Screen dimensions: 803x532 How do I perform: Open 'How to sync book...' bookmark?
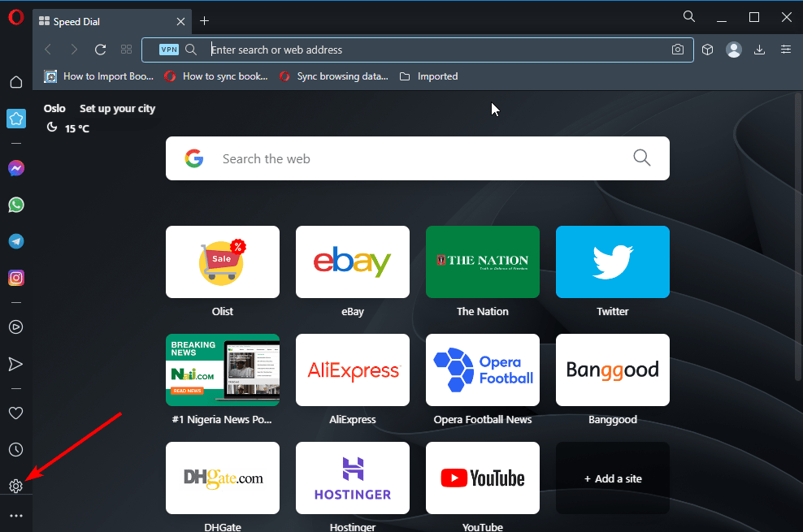point(216,76)
